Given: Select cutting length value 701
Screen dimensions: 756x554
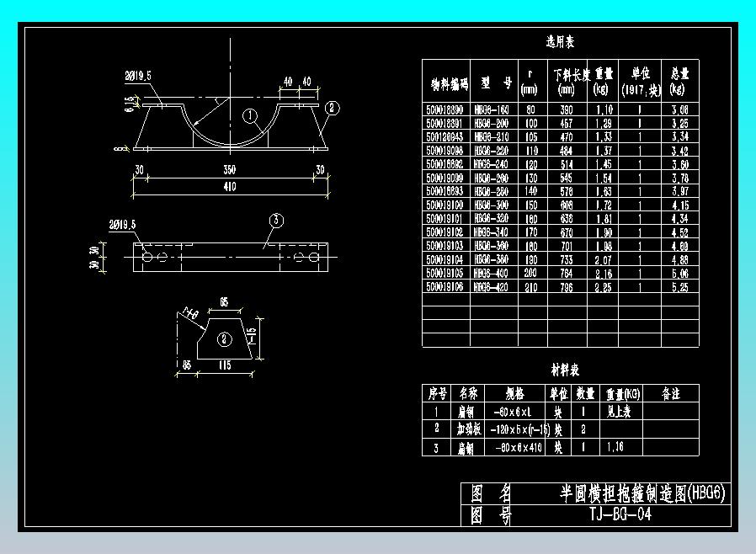Looking at the screenshot, I should (x=567, y=247).
